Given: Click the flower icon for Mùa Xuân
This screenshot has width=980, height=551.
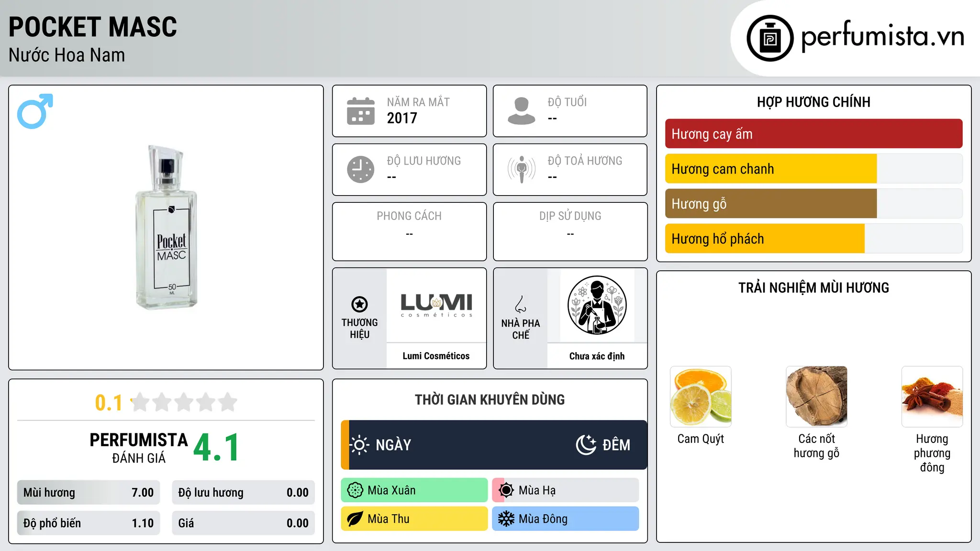Looking at the screenshot, I should click(355, 490).
